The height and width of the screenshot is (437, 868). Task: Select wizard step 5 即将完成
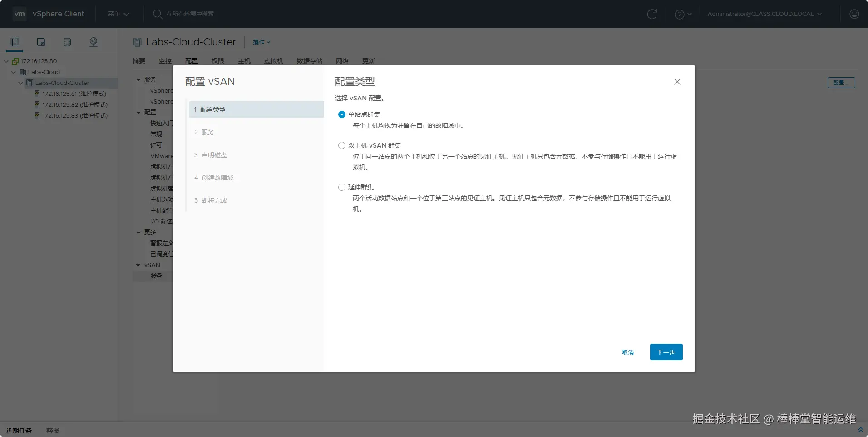point(256,200)
